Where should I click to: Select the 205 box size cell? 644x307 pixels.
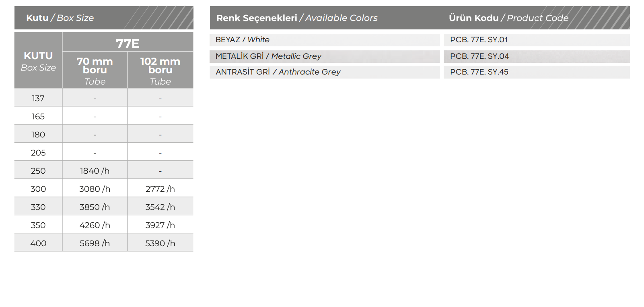click(x=38, y=153)
